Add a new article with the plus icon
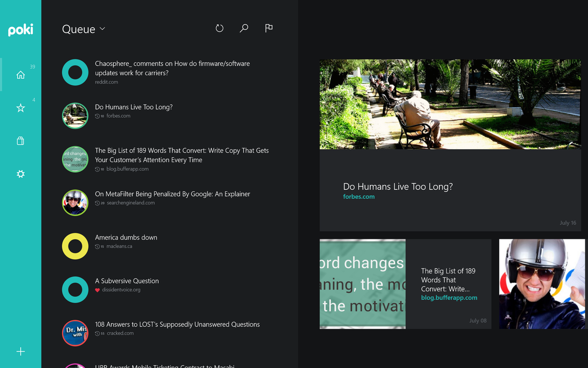Image resolution: width=588 pixels, height=368 pixels. [21, 351]
